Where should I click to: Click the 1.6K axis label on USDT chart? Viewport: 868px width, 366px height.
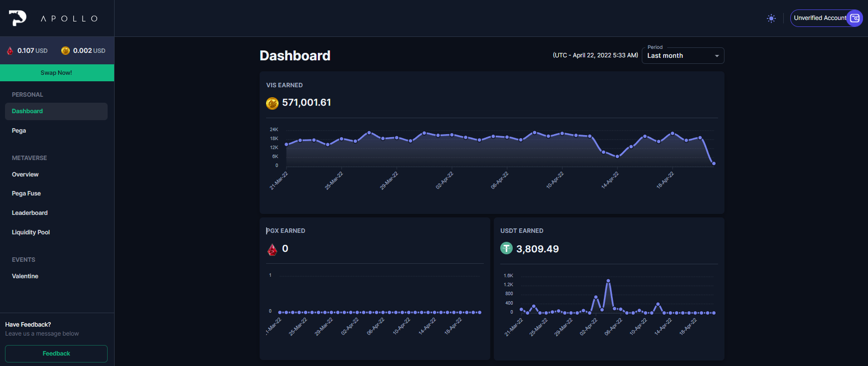tap(508, 276)
